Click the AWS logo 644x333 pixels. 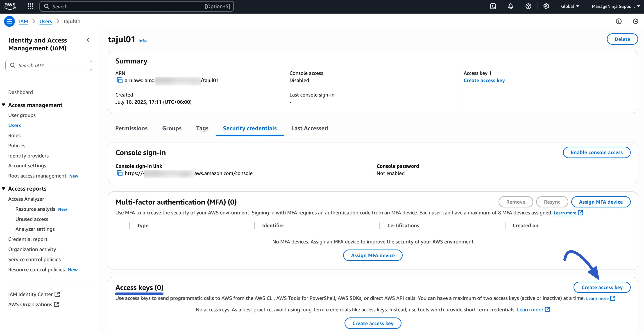click(10, 6)
